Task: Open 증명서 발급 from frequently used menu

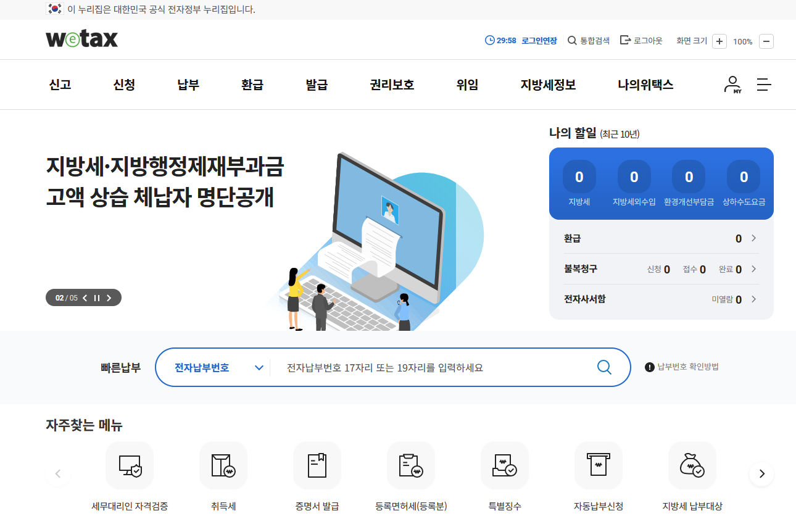Action: [317, 465]
